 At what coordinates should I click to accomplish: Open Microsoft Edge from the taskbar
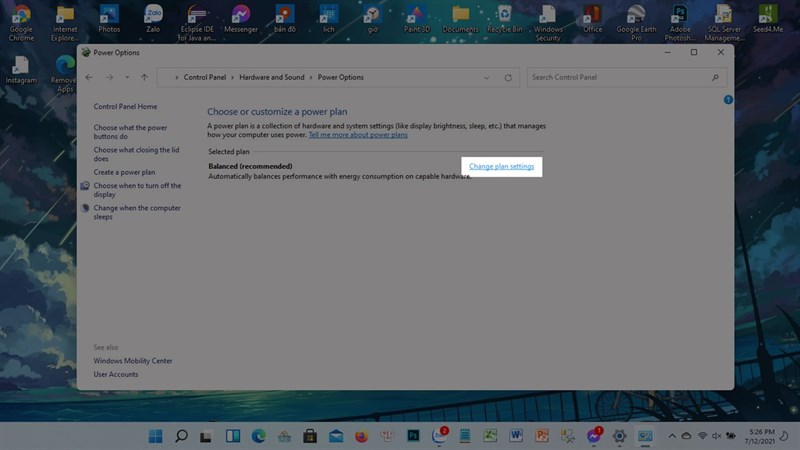[x=259, y=436]
